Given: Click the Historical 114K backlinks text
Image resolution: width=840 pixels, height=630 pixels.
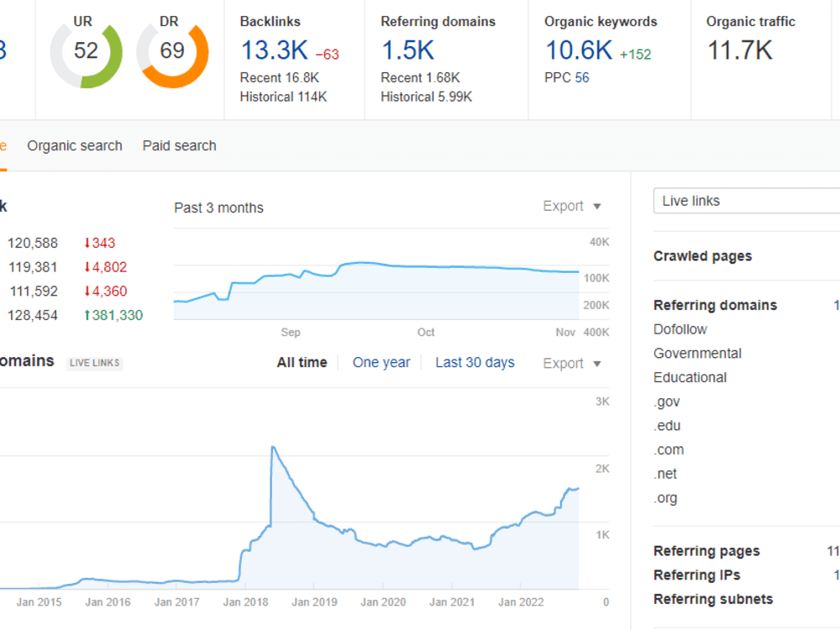Looking at the screenshot, I should 283,97.
